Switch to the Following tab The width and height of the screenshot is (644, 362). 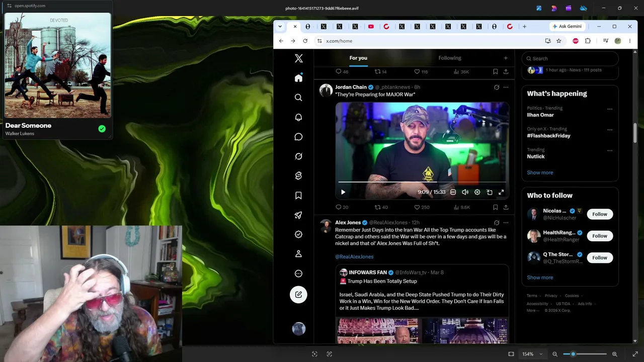(450, 58)
